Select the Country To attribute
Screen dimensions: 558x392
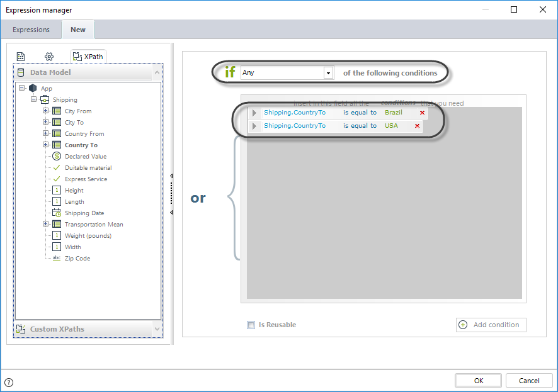pos(81,145)
